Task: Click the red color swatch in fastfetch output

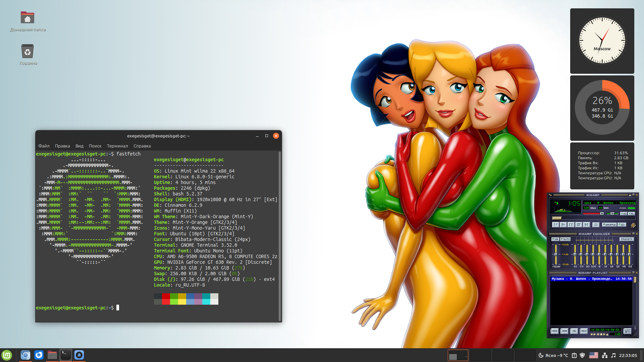Action: tap(166, 296)
